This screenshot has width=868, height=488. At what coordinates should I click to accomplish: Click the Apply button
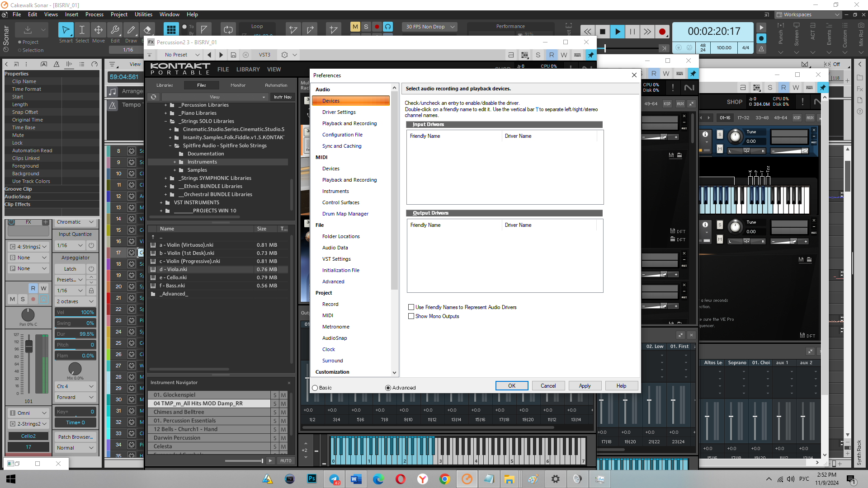(585, 385)
